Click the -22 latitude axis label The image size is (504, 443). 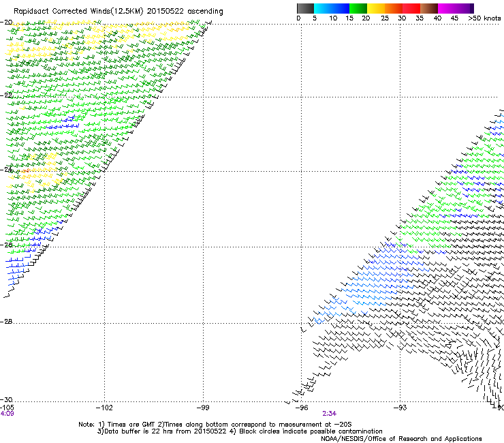point(6,95)
